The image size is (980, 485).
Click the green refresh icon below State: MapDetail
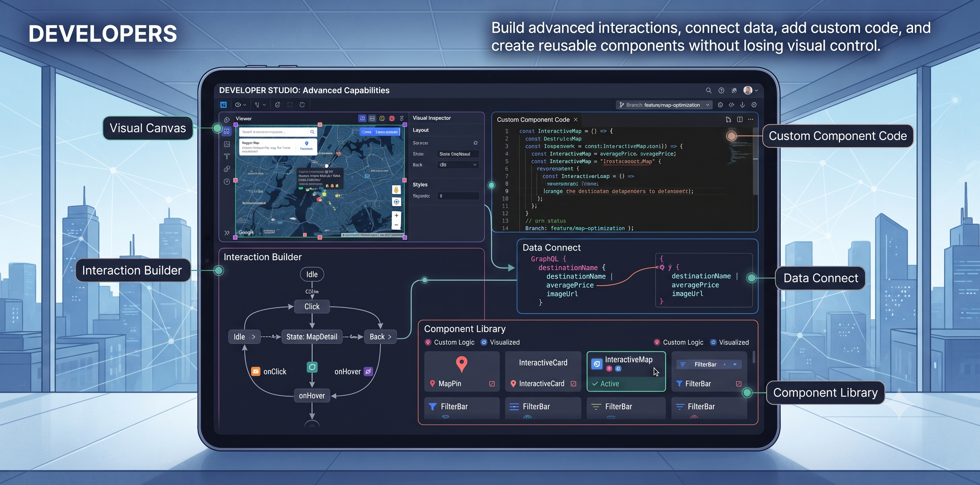click(x=312, y=367)
